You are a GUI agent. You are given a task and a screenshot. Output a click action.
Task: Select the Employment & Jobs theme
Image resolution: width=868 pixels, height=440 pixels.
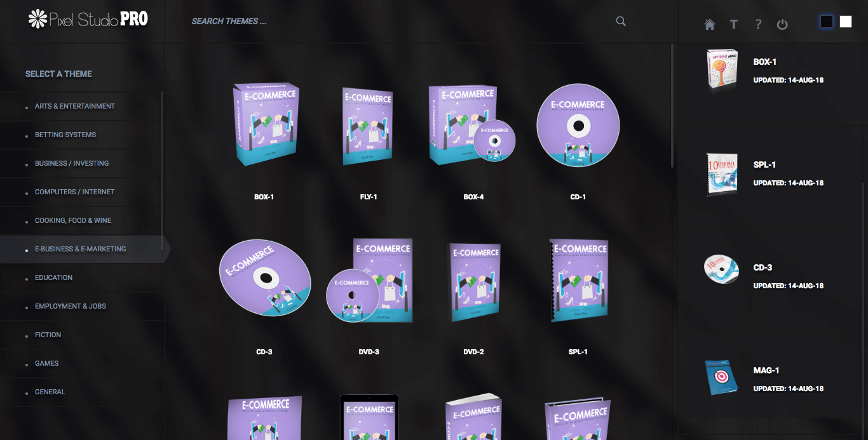pyautogui.click(x=81, y=306)
